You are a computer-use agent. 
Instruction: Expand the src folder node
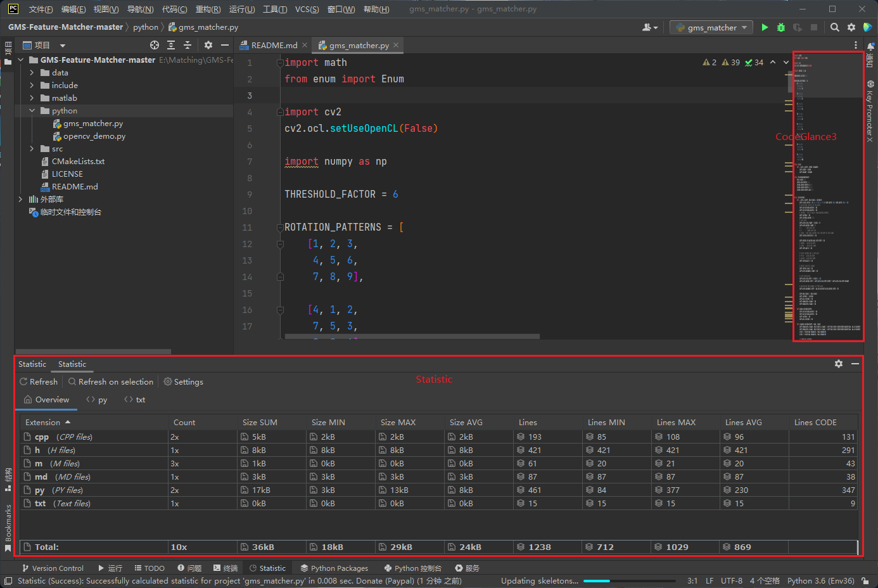(x=32, y=149)
